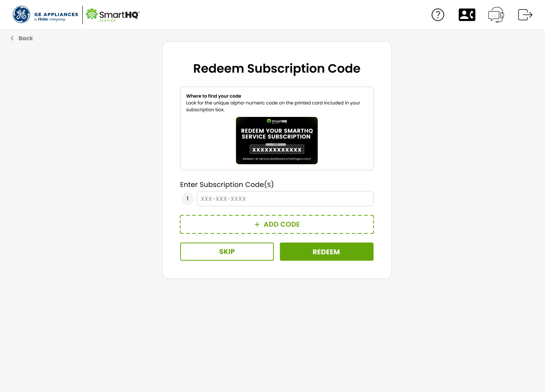The image size is (545, 392).
Task: Go back via the Back link
Action: pyautogui.click(x=26, y=38)
